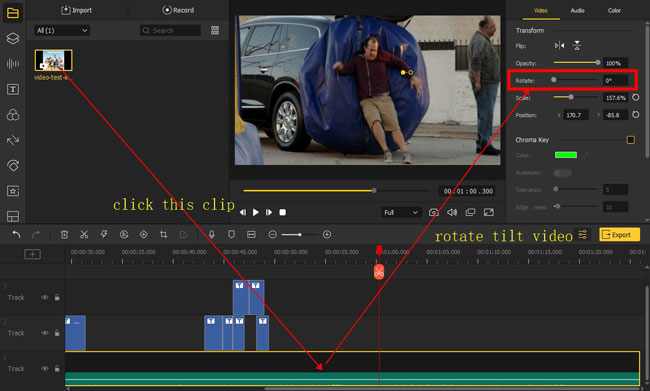Image resolution: width=650 pixels, height=391 pixels.
Task: Play the video preview
Action: coord(256,212)
